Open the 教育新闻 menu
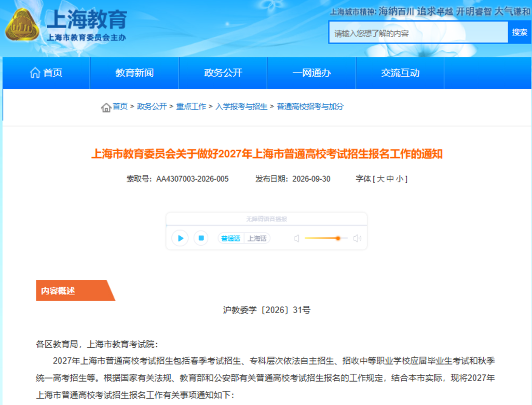Image resolution: width=532 pixels, height=405 pixels. (x=134, y=73)
